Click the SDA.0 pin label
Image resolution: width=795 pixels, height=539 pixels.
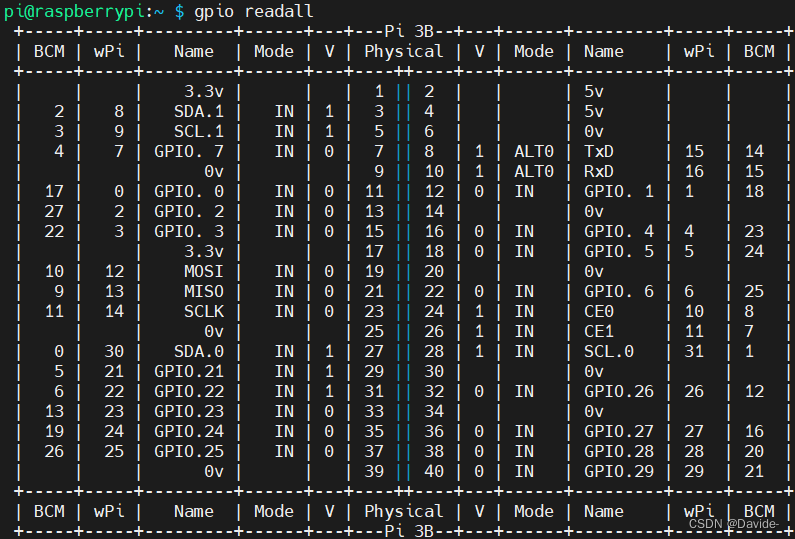[199, 351]
